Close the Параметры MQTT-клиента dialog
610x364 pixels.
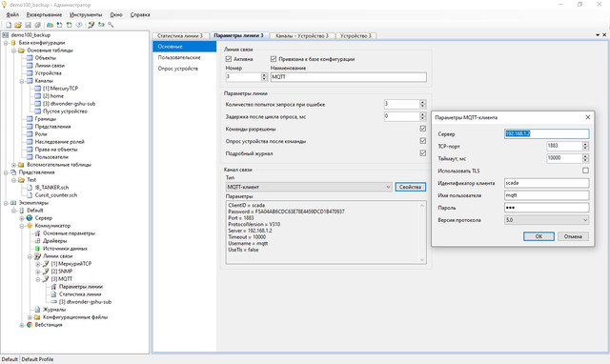point(588,117)
